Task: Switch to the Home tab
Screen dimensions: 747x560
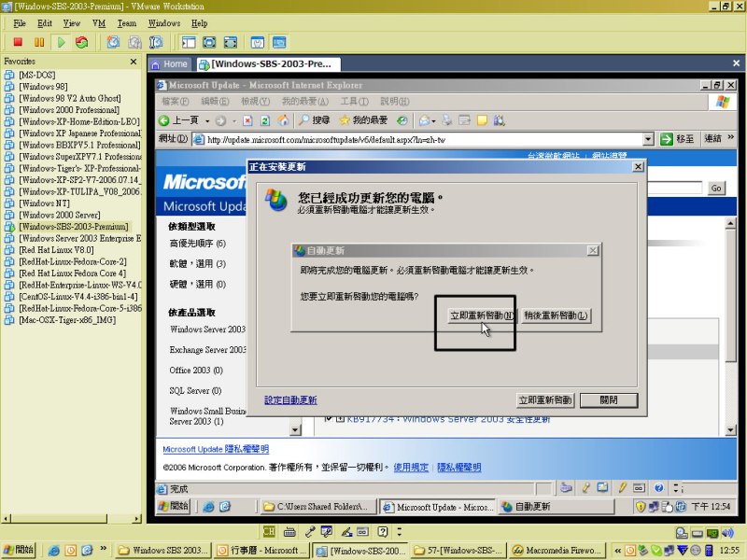Action: [x=170, y=63]
